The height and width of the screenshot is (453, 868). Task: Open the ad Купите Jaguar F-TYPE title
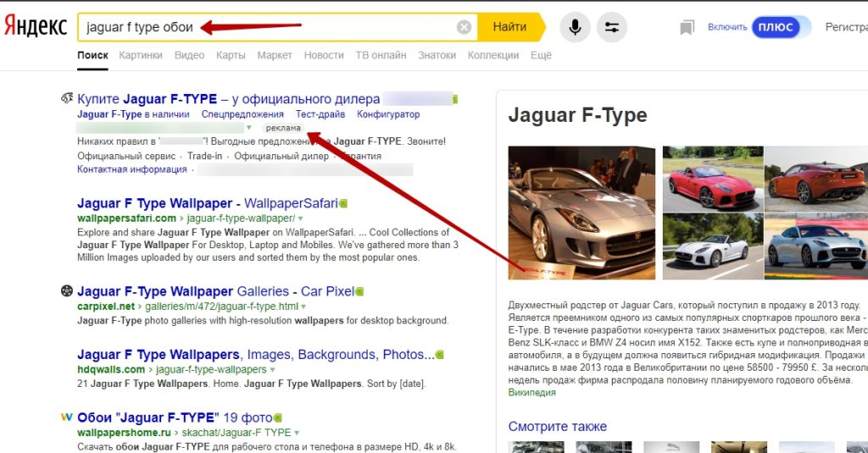tap(229, 99)
